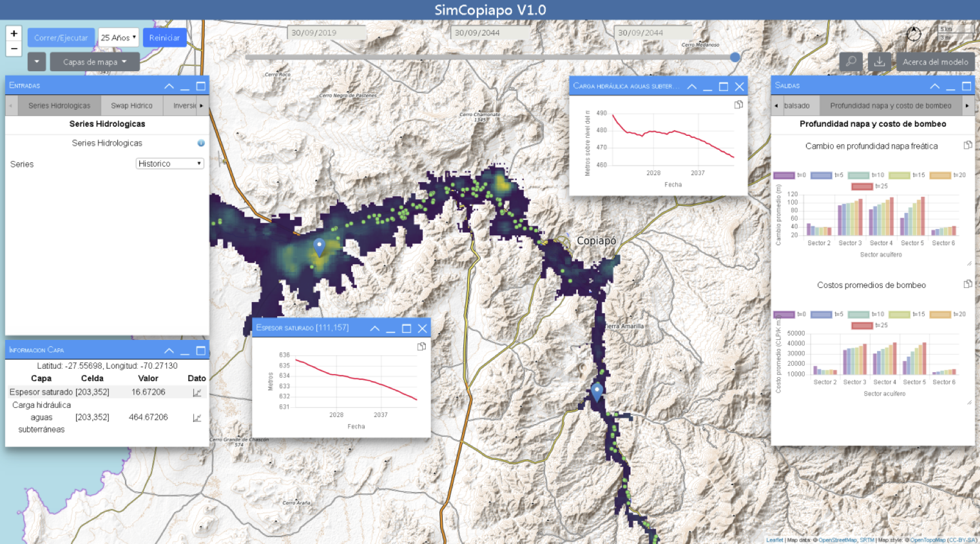Collapse the Entradas panel
The image size is (980, 544).
169,86
